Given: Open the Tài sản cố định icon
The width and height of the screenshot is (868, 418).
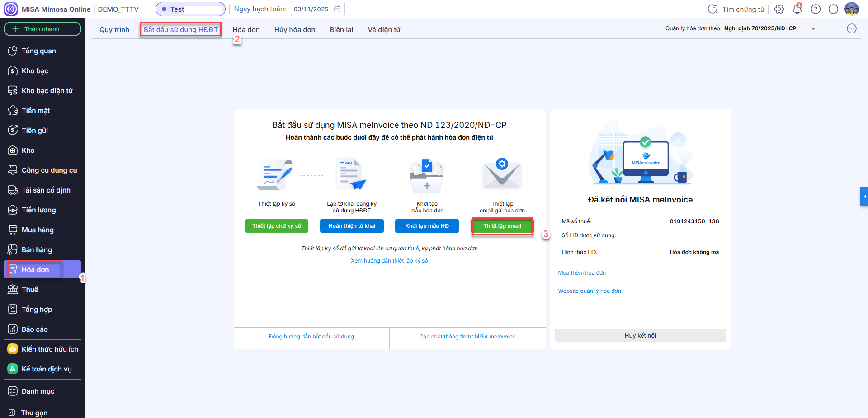Looking at the screenshot, I should (x=13, y=190).
